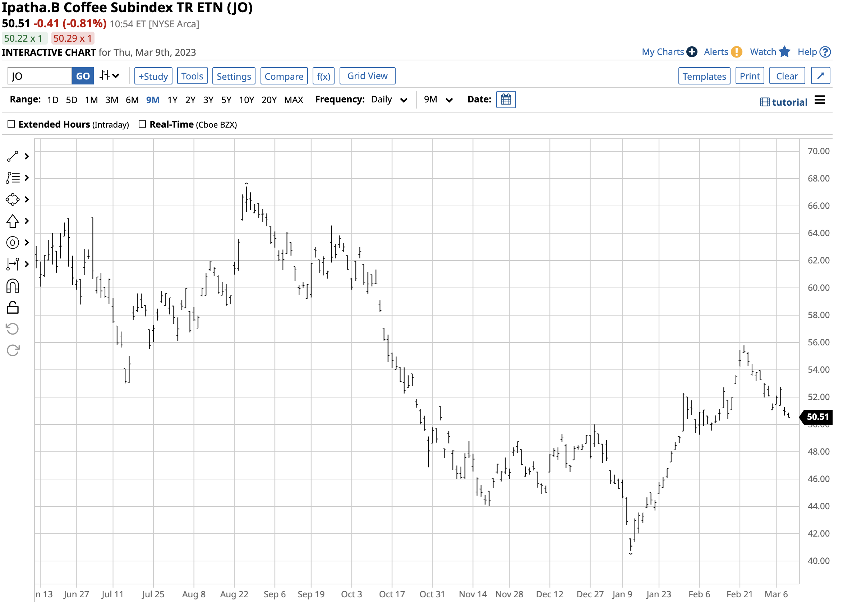The image size is (843, 616).
Task: Click the redo arrow icon
Action: [x=12, y=351]
